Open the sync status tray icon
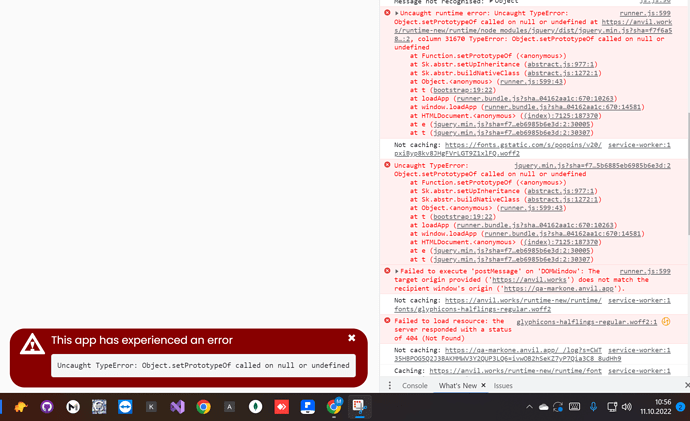The height and width of the screenshot is (421, 690). click(558, 407)
